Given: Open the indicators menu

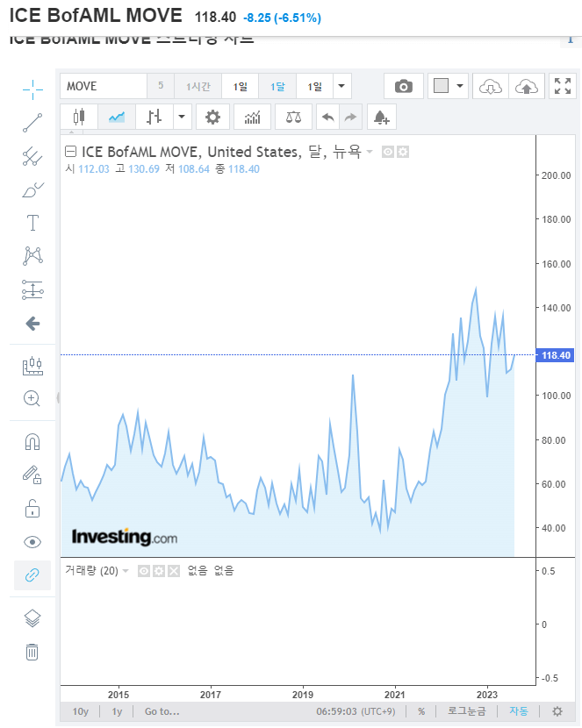Looking at the screenshot, I should [252, 117].
